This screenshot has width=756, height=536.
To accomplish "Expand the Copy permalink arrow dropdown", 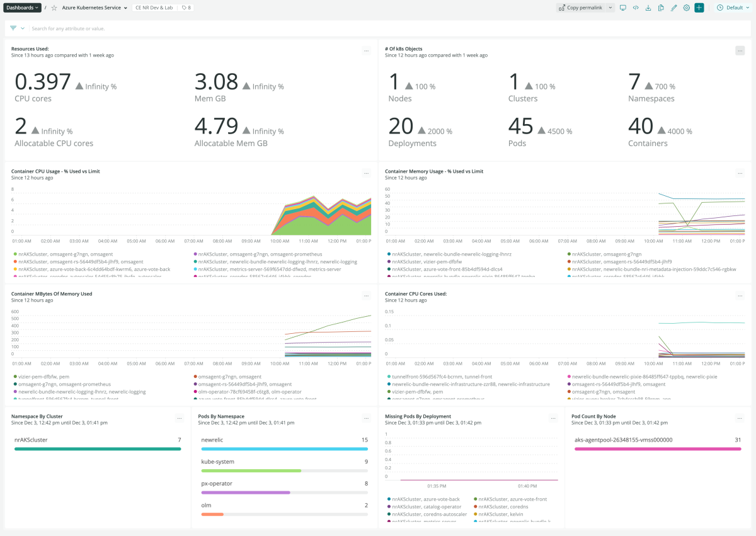I will 610,8.
